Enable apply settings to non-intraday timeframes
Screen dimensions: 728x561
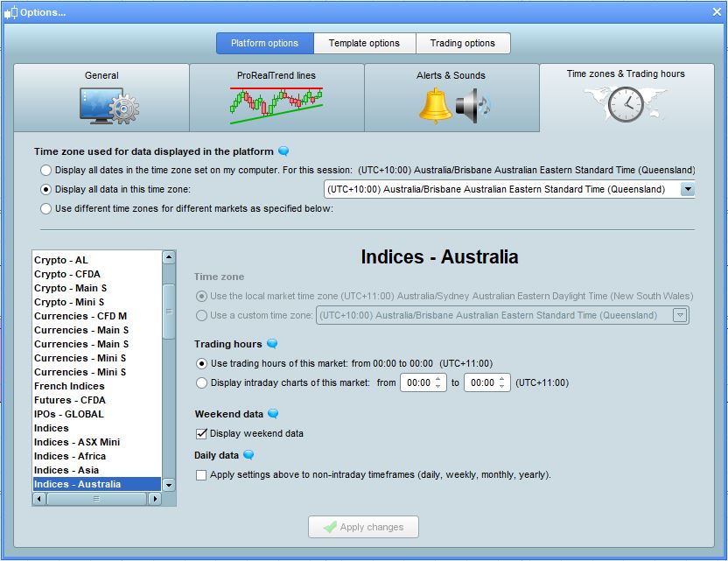click(201, 475)
